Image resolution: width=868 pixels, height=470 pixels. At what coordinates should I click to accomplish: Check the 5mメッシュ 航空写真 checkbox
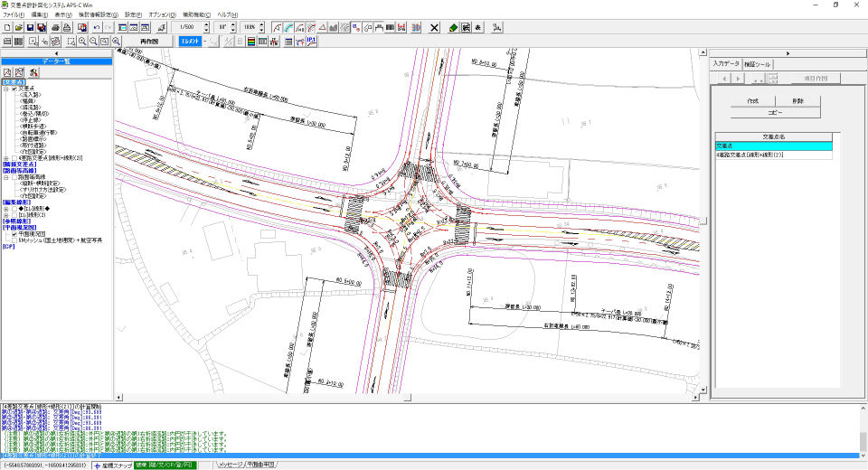pyautogui.click(x=14, y=240)
